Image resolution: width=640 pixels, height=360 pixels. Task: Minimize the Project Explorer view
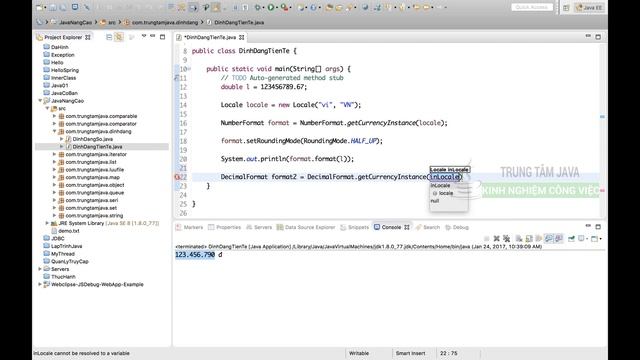(x=153, y=36)
